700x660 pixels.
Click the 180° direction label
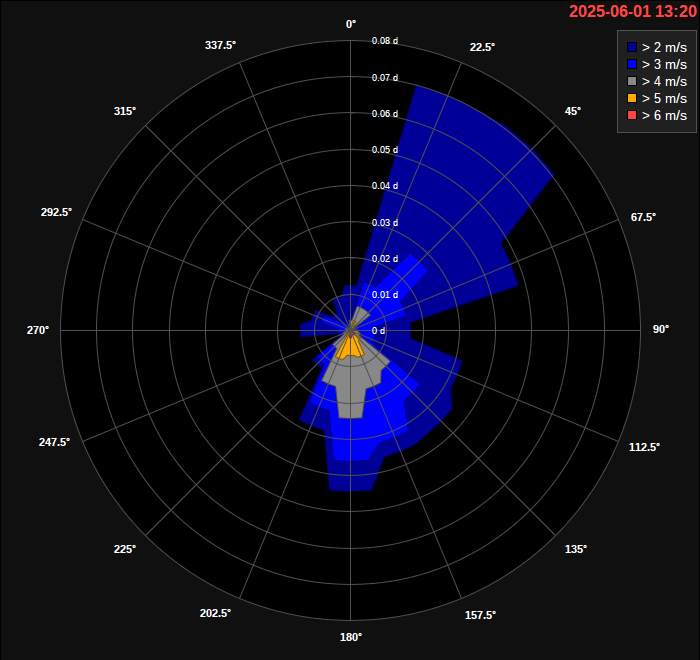[x=351, y=637]
